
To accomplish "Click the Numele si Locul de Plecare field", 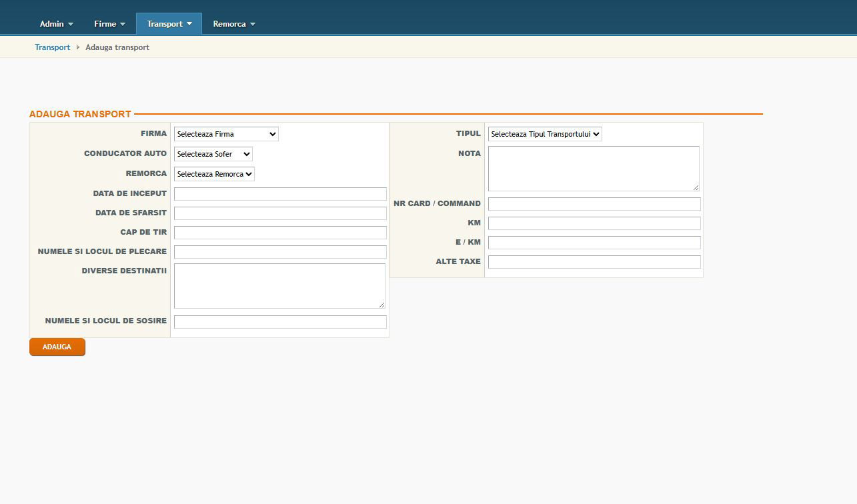I will click(280, 252).
